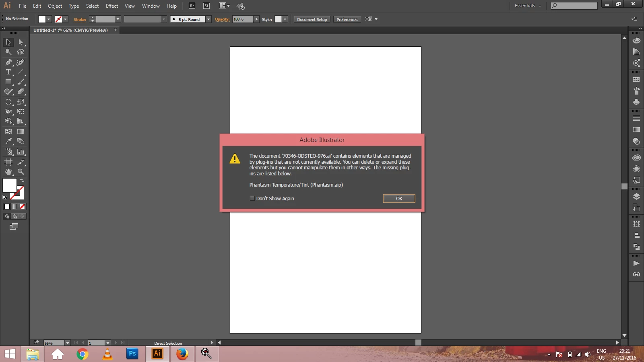Select the Zoom tool
The height and width of the screenshot is (362, 644).
[x=21, y=172]
